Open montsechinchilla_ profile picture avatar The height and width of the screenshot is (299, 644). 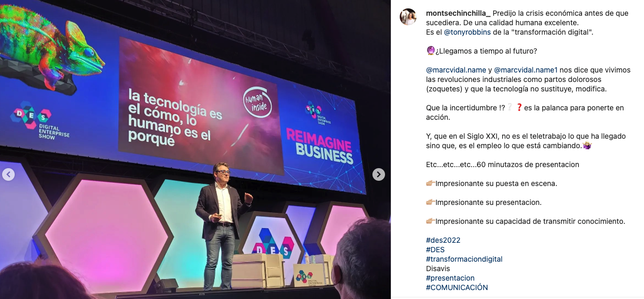[x=408, y=17]
